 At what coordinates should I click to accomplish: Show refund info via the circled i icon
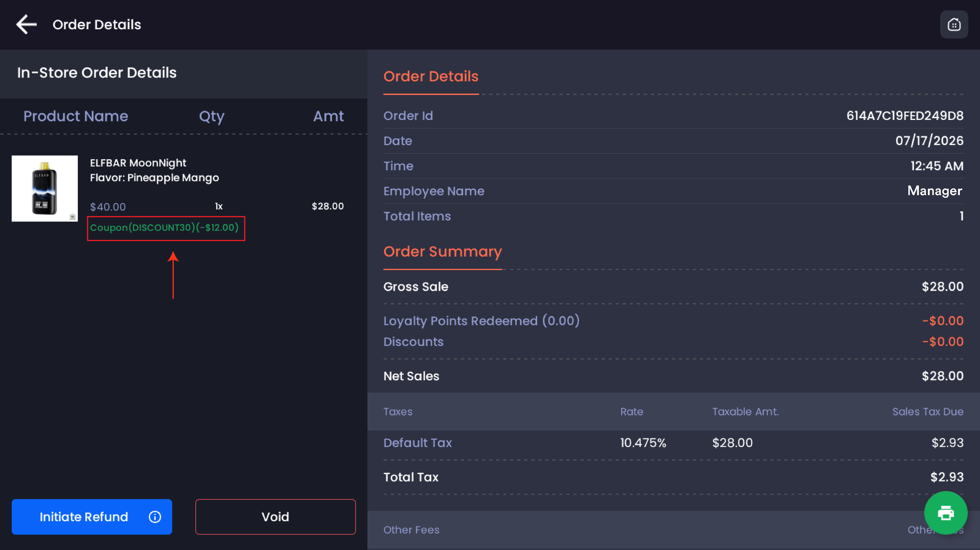click(155, 517)
